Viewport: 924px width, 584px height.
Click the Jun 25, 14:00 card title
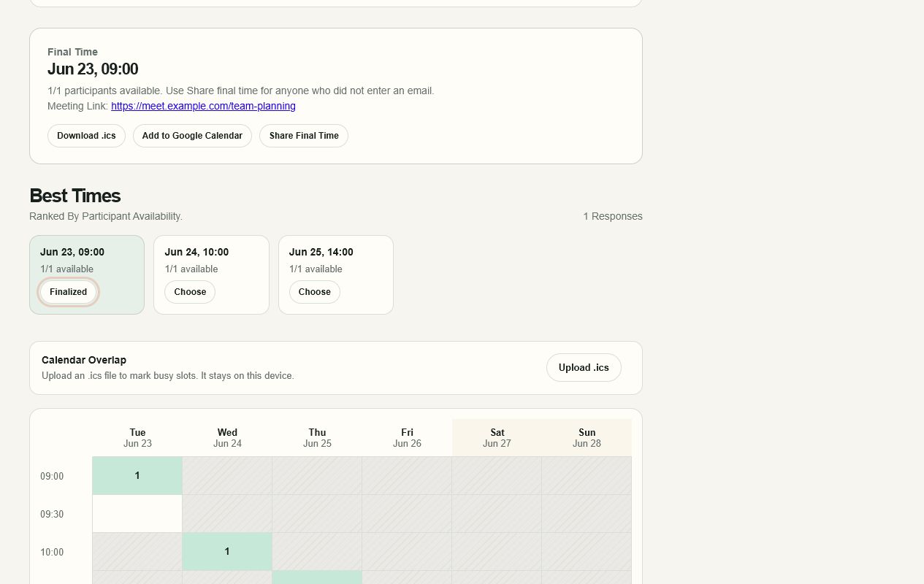pos(321,252)
